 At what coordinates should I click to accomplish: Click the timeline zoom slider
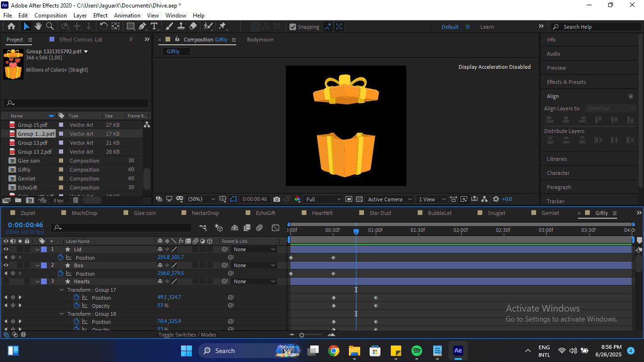pos(302,335)
